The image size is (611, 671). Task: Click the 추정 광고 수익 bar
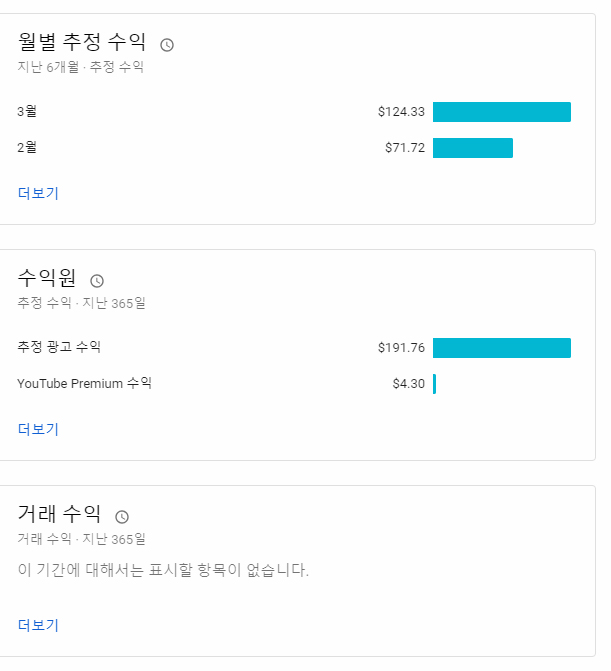pos(501,348)
